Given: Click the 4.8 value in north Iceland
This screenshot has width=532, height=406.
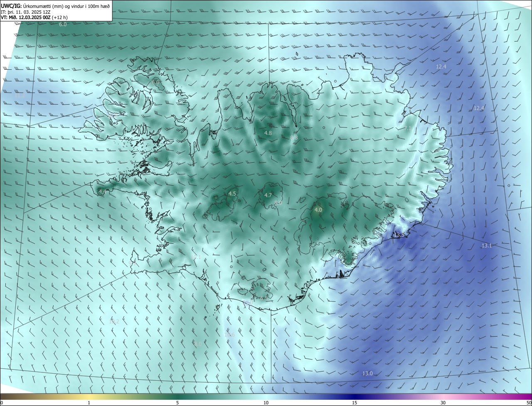Looking at the screenshot, I should (x=268, y=133).
